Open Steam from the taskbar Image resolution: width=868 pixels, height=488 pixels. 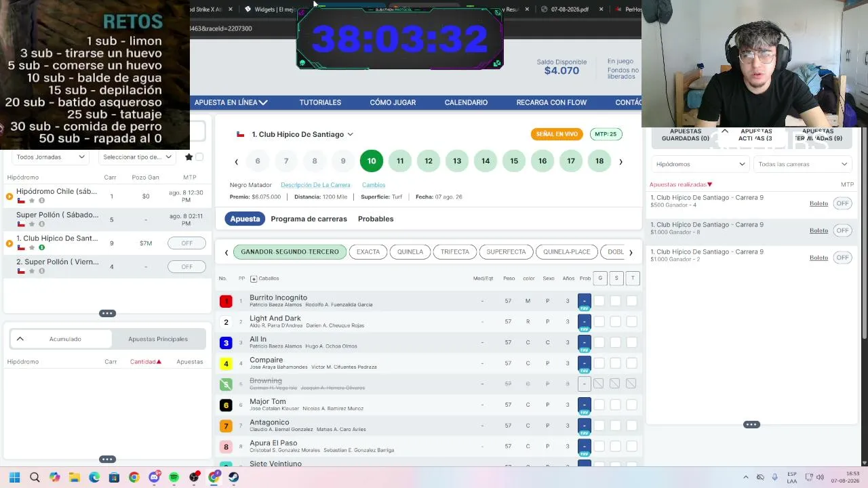(233, 477)
